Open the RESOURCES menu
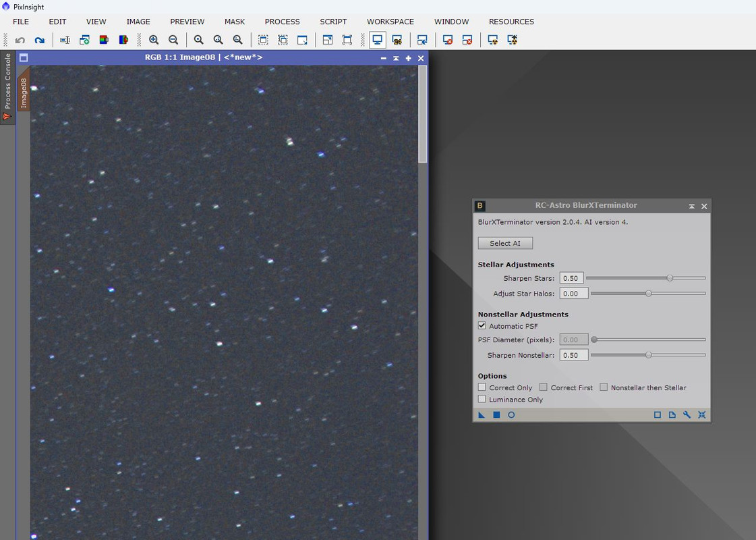Screen dimensions: 756x540 [x=511, y=22]
